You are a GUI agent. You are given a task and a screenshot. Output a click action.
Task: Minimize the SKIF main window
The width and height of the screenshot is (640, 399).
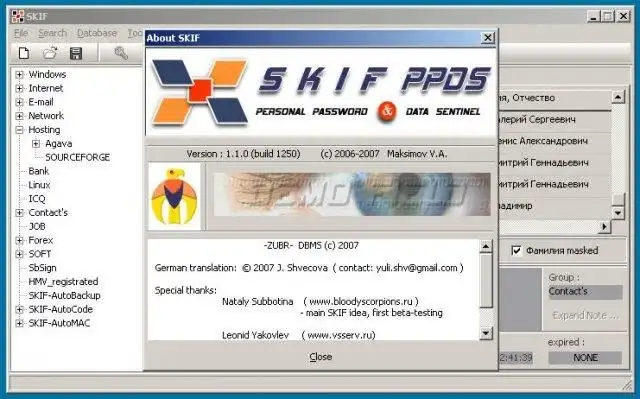pos(593,16)
